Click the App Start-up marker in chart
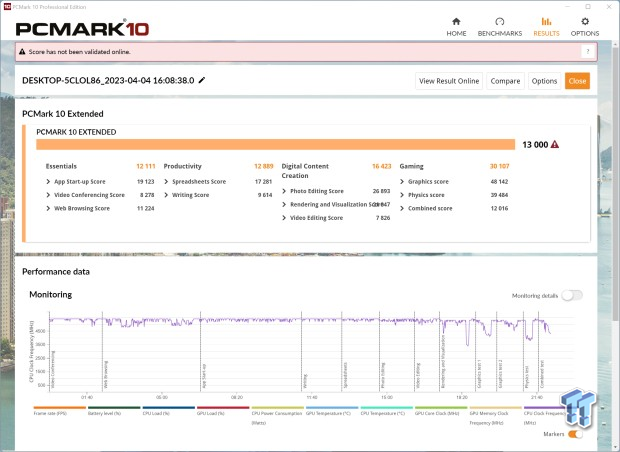The image size is (620, 452). (x=204, y=376)
